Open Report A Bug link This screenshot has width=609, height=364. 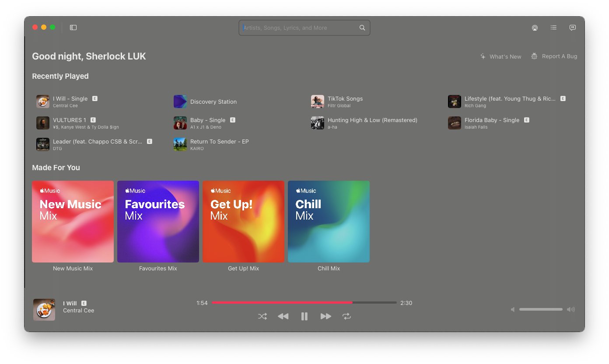(560, 56)
